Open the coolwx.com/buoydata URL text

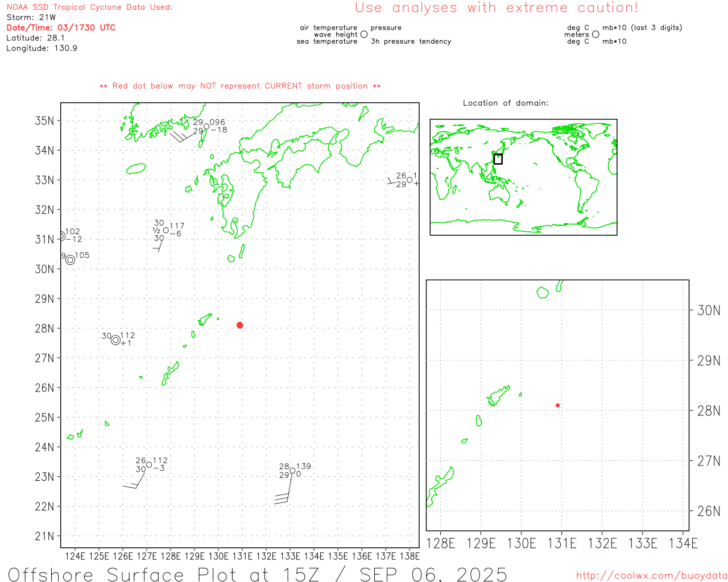pos(652,576)
